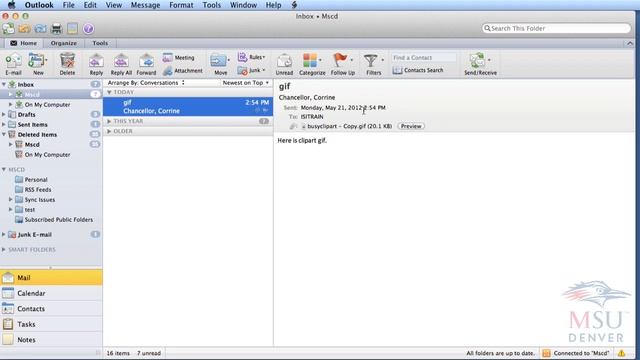Collapse the ribbon with the chevron

click(630, 43)
